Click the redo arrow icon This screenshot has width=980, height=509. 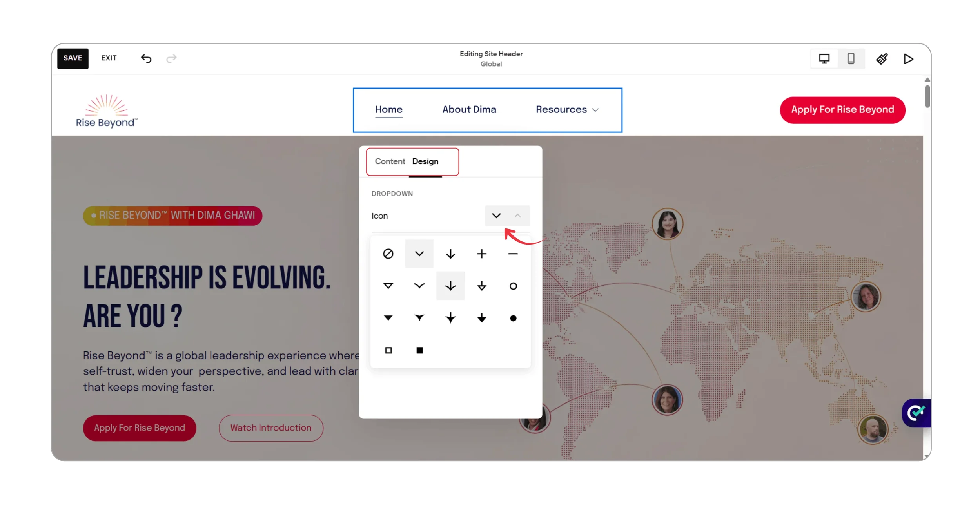[x=171, y=58]
